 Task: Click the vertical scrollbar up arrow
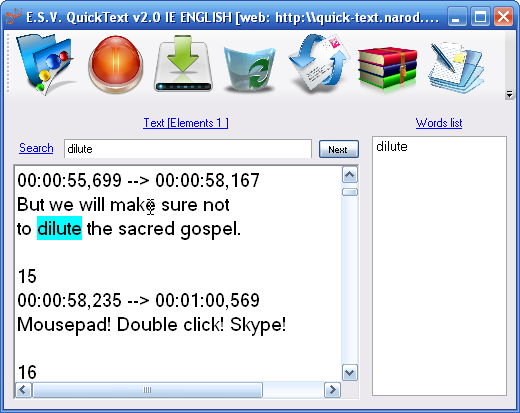[350, 175]
